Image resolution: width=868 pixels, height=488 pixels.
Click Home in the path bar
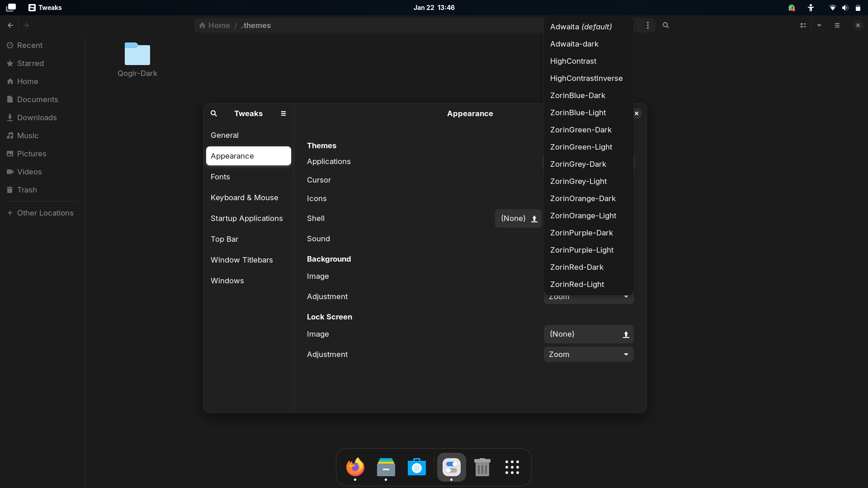tap(215, 25)
